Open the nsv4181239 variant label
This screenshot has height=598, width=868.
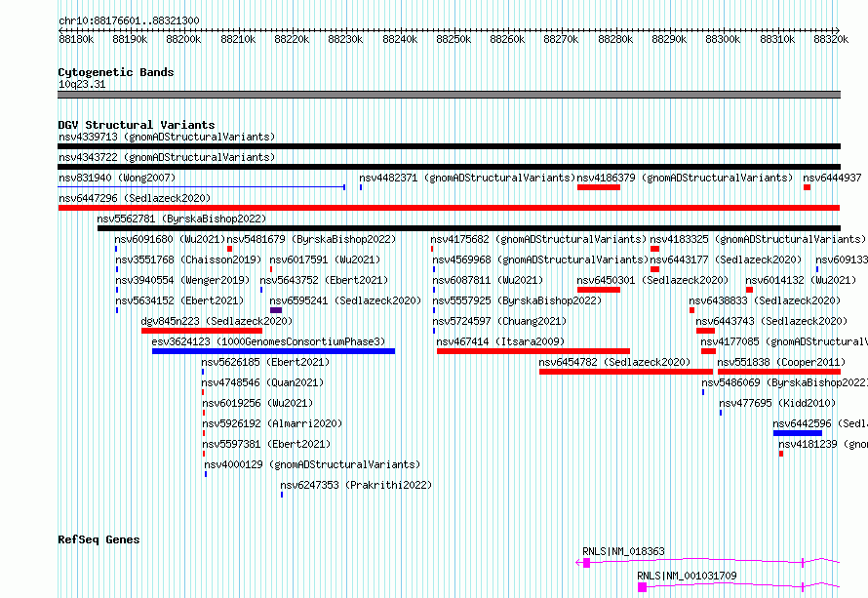(x=822, y=444)
